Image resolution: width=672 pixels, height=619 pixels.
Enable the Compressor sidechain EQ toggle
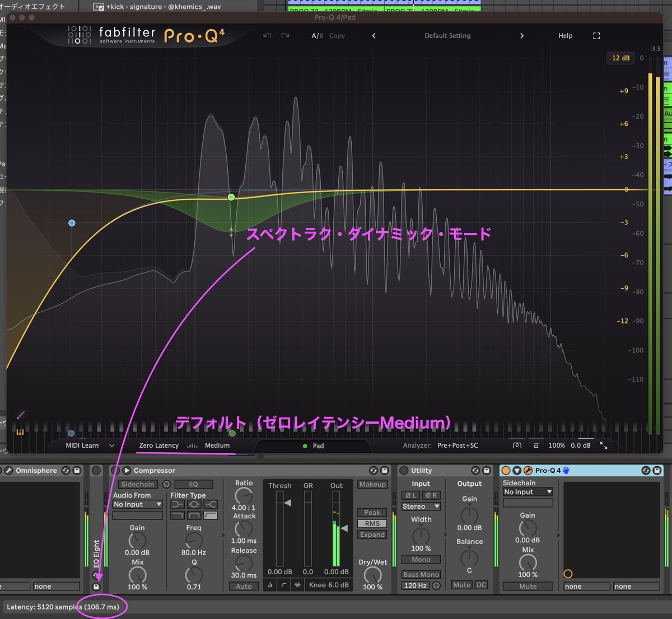pos(193,484)
